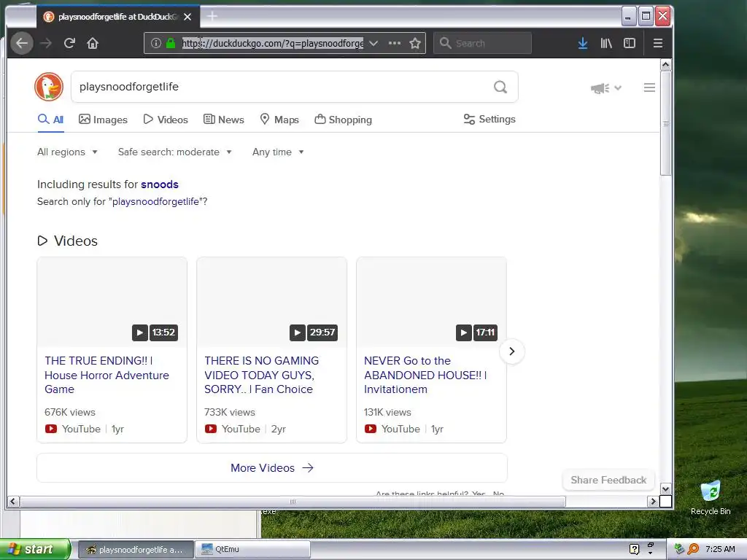Viewport: 747px width, 560px height.
Task: Click the More Videos button
Action: [x=272, y=467]
